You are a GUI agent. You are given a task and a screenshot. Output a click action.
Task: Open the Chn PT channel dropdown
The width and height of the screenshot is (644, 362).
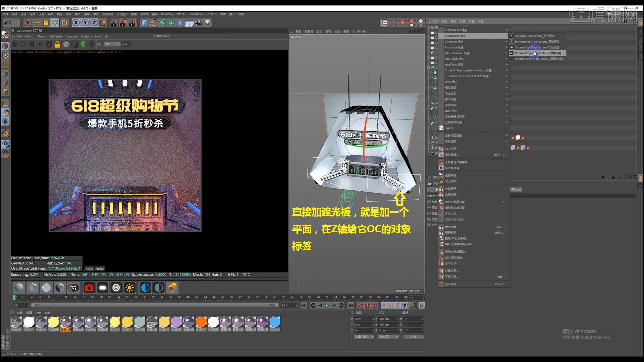112,44
